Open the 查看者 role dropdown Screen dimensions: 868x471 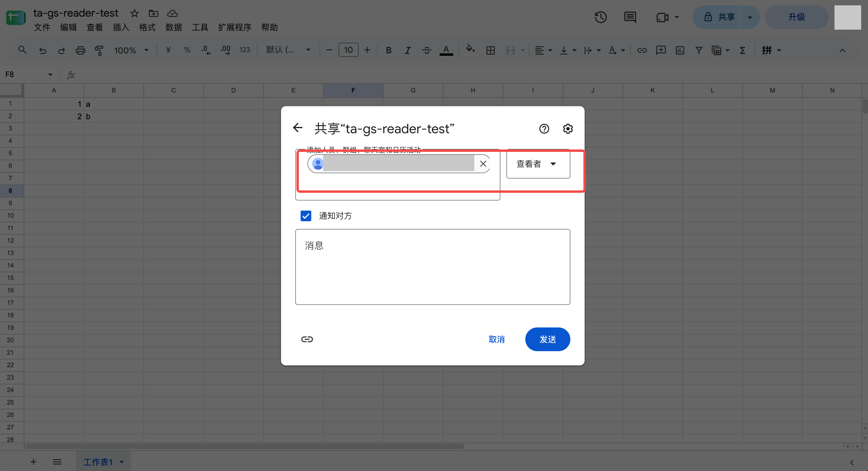click(538, 164)
